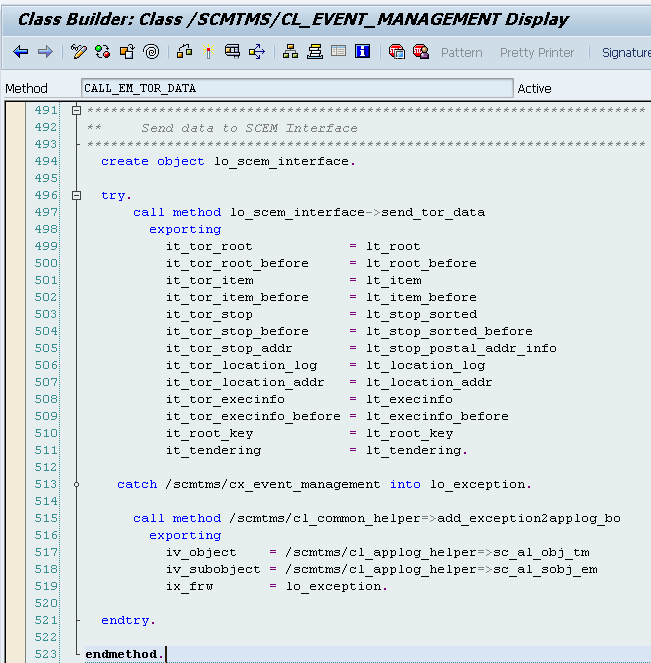Image resolution: width=651 pixels, height=663 pixels.
Task: Click parameter 'it_tor_execinfo' on line 508
Action: coord(225,399)
